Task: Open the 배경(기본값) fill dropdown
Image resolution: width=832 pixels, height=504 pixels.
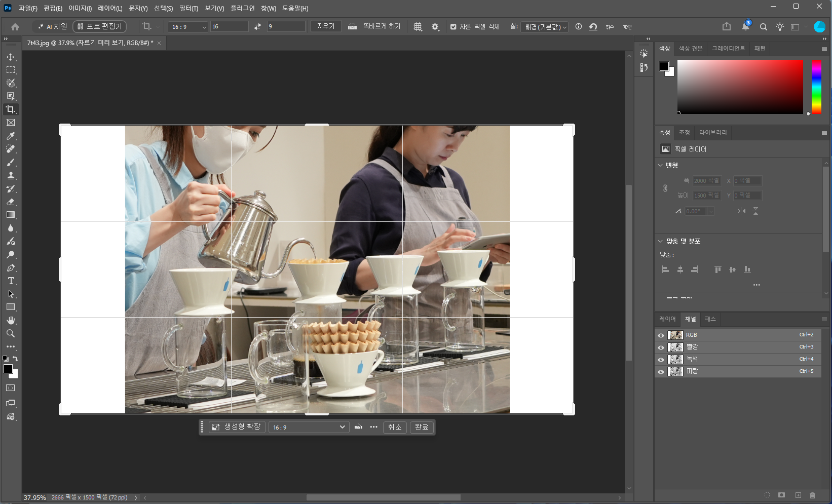Action: [x=545, y=27]
